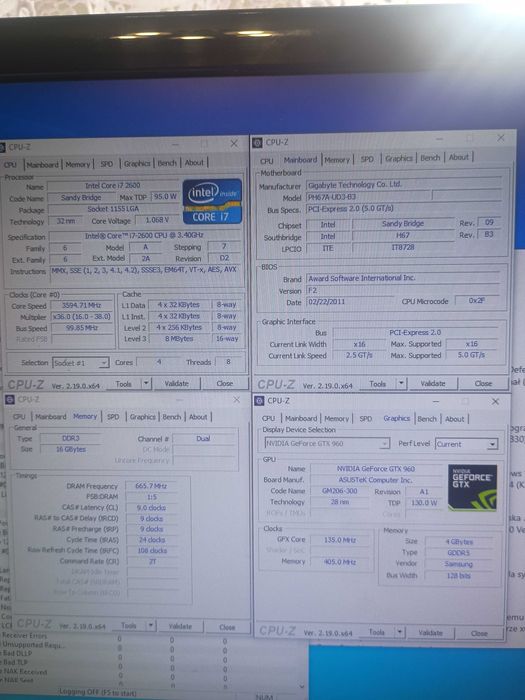Click CPU-Z app icon in Graphics window title

tap(259, 401)
